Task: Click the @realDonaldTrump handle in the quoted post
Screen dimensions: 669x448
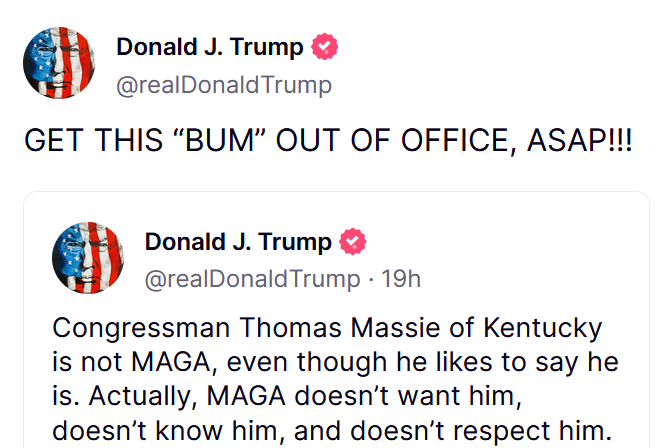Action: tap(253, 279)
